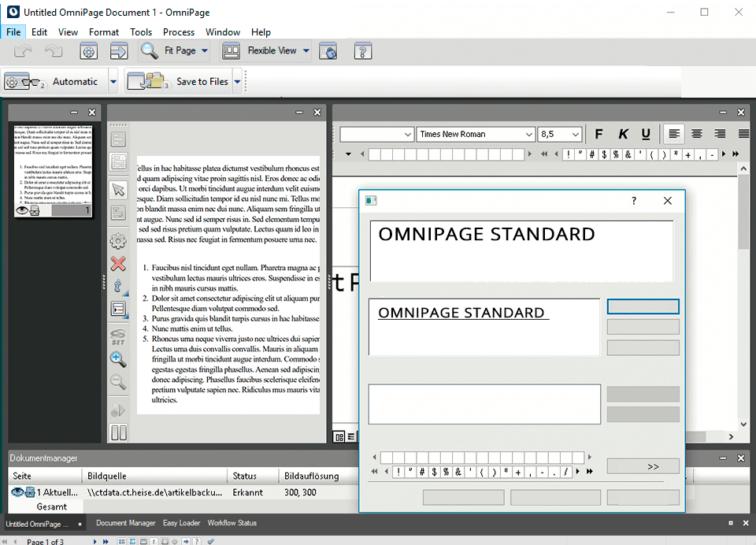Click the Help question mark toolbar icon
756x545 pixels.
pyautogui.click(x=362, y=51)
